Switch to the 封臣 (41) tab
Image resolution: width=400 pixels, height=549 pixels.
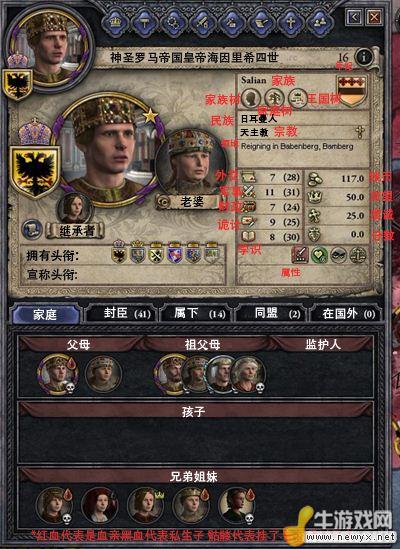[x=122, y=313]
